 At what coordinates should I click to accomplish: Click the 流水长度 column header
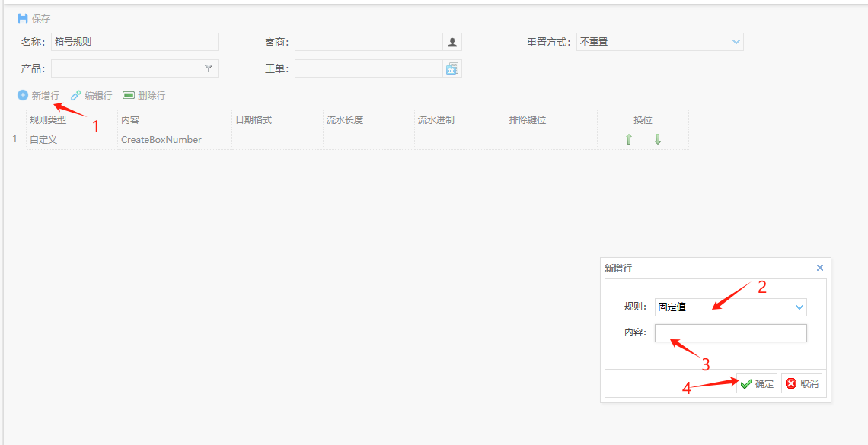coord(345,120)
